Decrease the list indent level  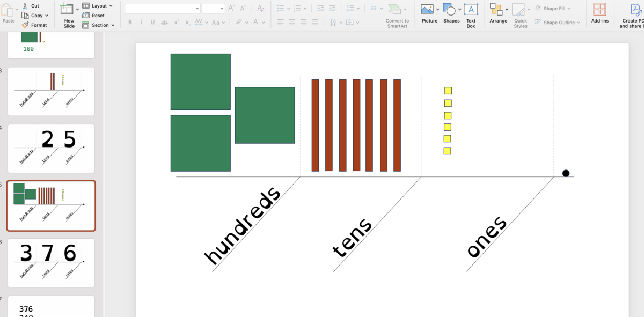pyautogui.click(x=321, y=8)
